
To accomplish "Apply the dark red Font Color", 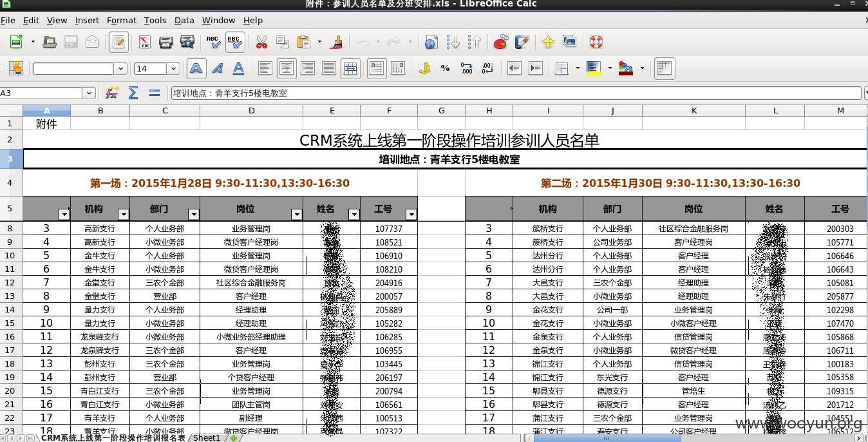I will coord(626,68).
